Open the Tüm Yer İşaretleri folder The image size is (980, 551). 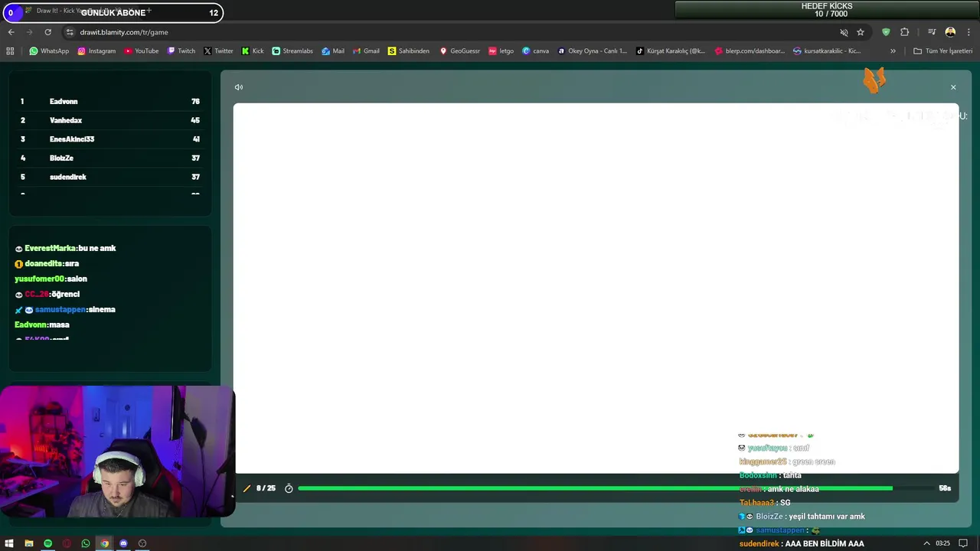coord(943,51)
